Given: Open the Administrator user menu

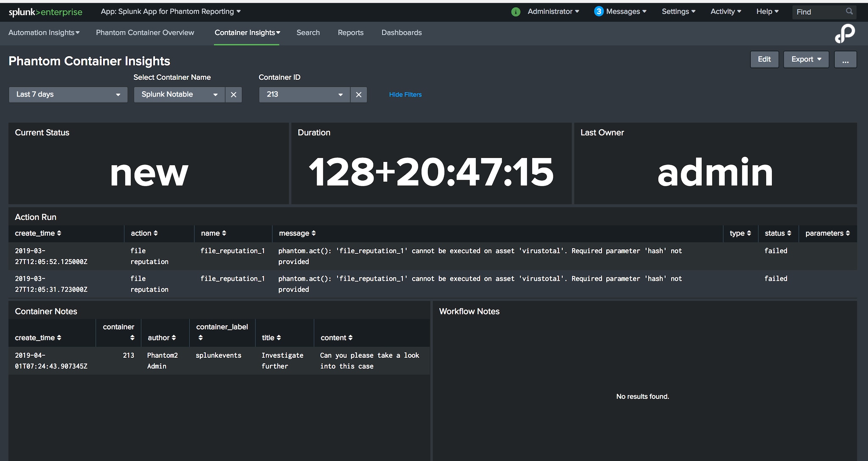Looking at the screenshot, I should pos(553,11).
